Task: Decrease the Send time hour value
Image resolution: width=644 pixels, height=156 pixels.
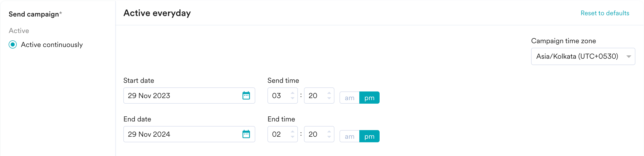Action: [x=293, y=99]
